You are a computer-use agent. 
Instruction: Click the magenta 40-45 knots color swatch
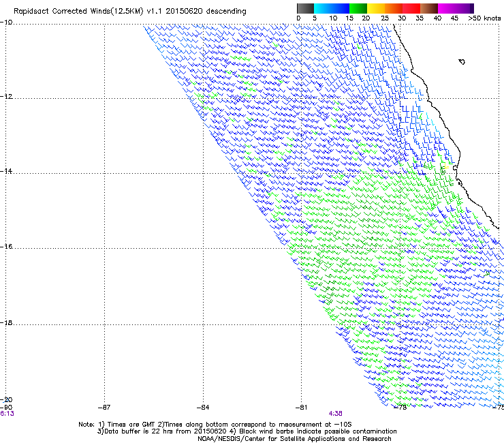coord(447,8)
